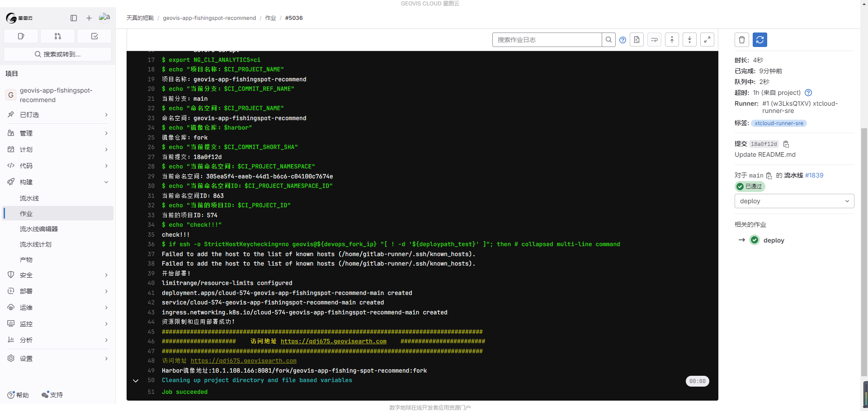Expand the 计划 sidebar section
Image resolution: width=868 pixels, height=411 pixels.
point(58,149)
